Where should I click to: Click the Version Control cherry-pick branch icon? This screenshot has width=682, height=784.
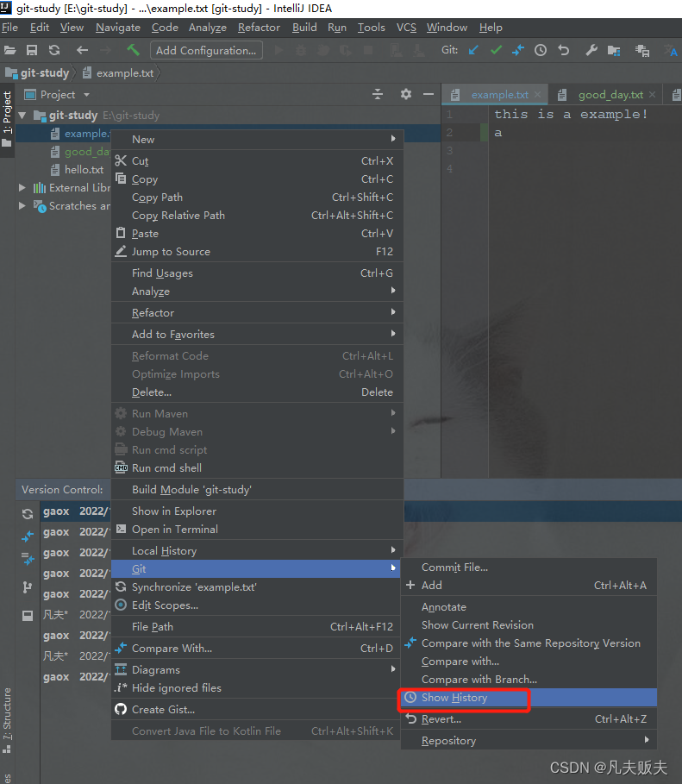pos(28,587)
